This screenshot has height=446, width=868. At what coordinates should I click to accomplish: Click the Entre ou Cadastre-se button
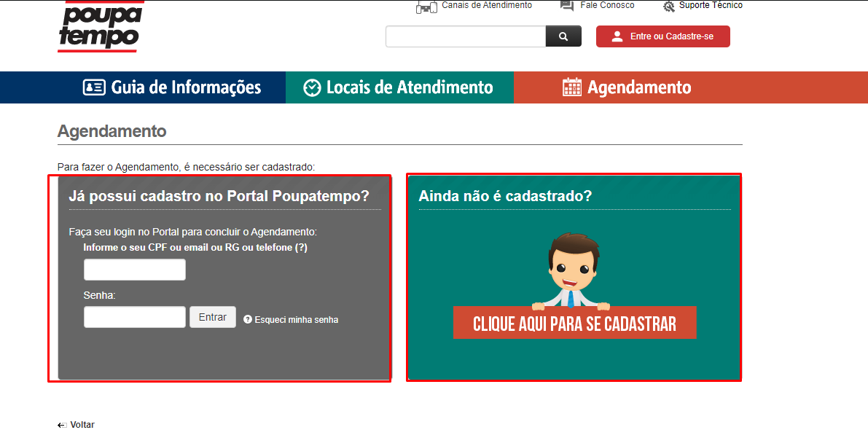click(x=662, y=36)
